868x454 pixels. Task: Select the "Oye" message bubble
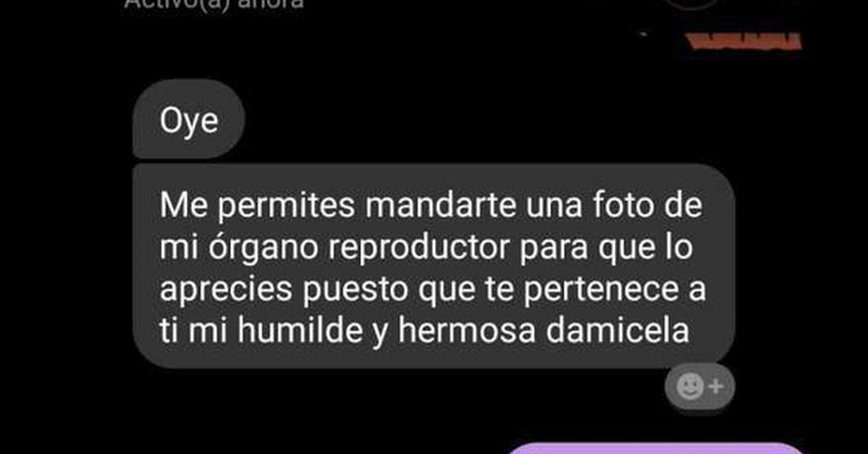(x=188, y=119)
